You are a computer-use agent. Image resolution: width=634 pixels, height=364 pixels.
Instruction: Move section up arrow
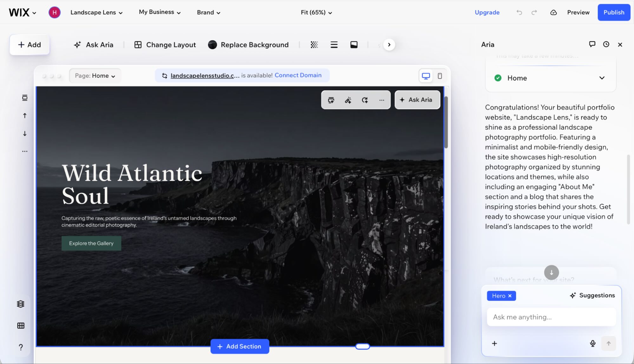click(x=25, y=116)
